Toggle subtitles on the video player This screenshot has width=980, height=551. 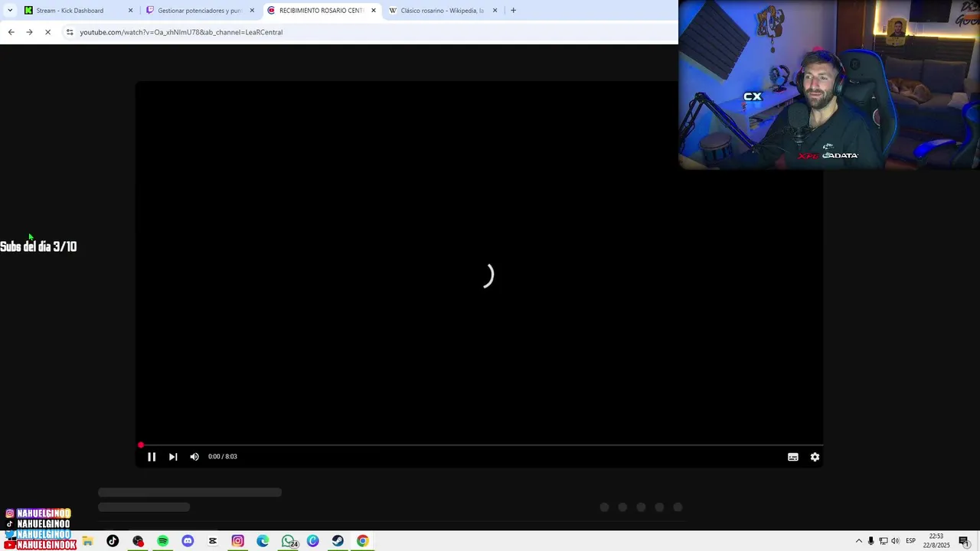coord(793,457)
